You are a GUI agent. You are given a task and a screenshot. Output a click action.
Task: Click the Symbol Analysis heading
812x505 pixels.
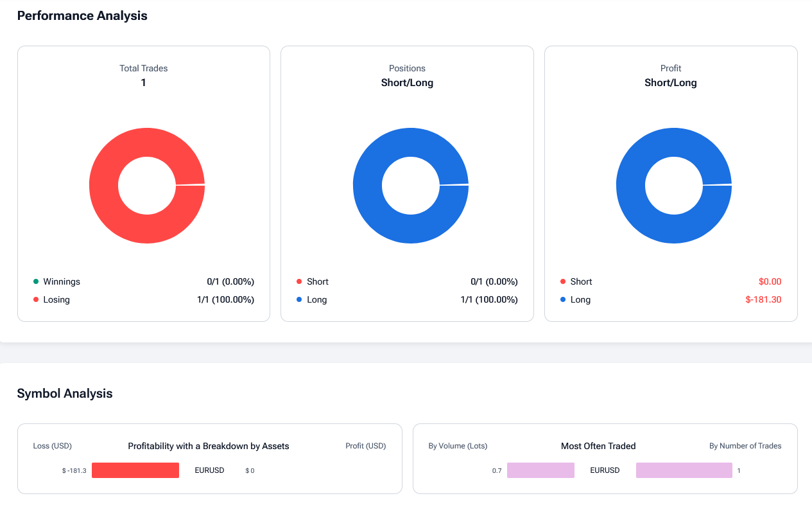65,393
